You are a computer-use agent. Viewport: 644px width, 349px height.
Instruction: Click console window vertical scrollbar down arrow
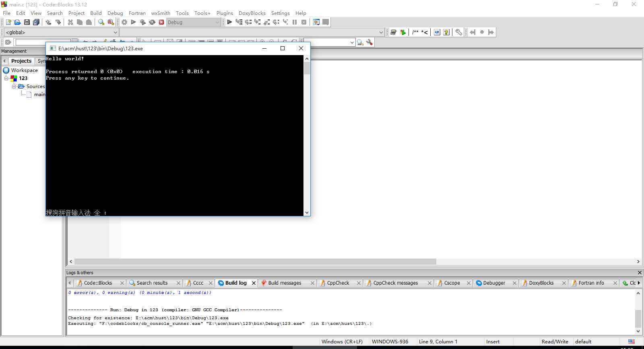(307, 213)
